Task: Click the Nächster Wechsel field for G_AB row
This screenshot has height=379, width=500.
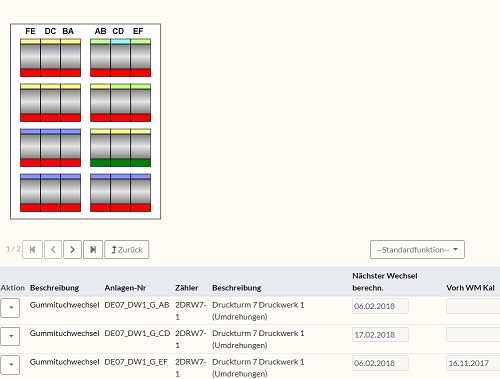Action: click(x=380, y=306)
